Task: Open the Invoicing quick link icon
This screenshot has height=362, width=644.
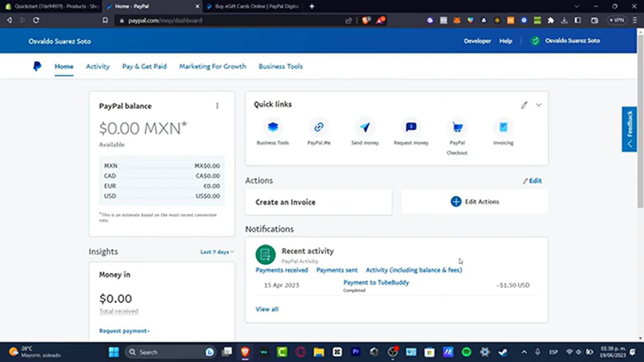Action: tap(503, 127)
